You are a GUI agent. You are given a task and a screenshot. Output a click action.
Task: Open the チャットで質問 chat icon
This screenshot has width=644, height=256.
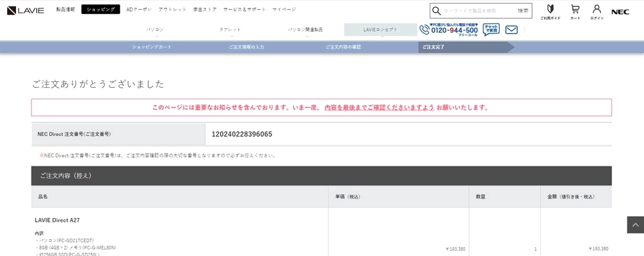tap(491, 30)
